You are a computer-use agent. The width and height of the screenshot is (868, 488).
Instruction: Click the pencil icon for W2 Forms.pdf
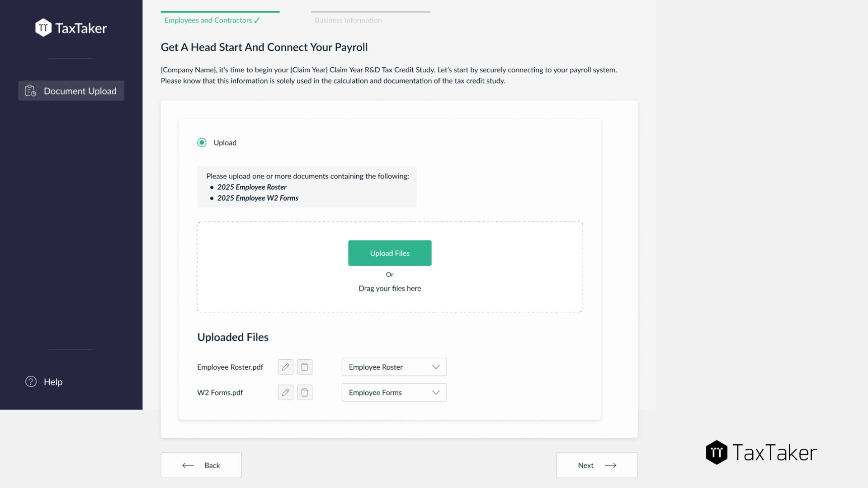pyautogui.click(x=285, y=393)
